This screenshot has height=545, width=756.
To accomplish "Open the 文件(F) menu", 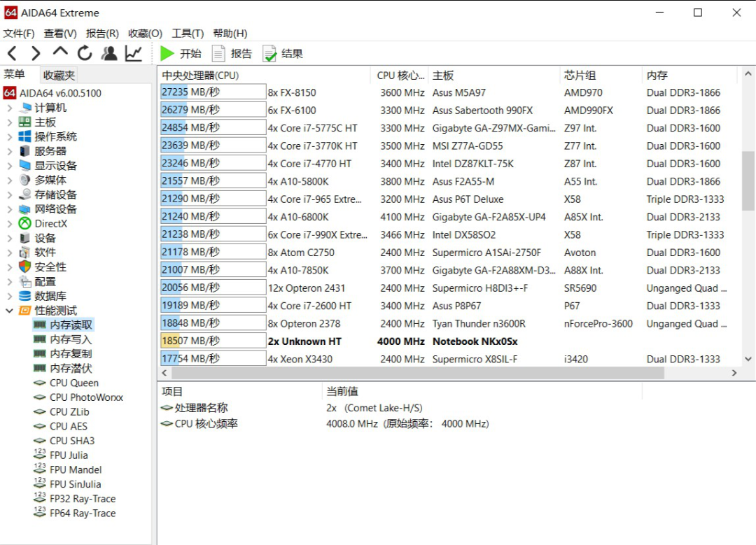I will (x=20, y=34).
